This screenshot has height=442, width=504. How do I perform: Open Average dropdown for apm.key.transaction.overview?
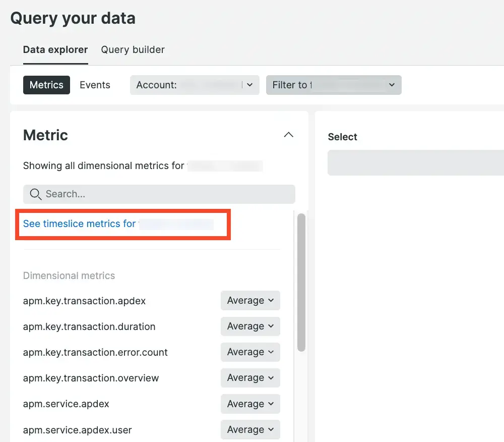click(250, 377)
